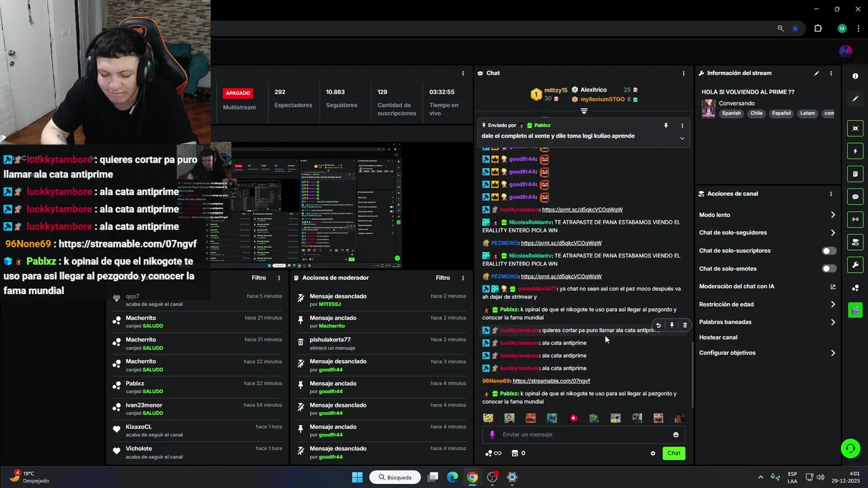Viewport: 868px width, 488px height.
Task: Toggle the screen capture sidebar icon
Action: (x=855, y=129)
